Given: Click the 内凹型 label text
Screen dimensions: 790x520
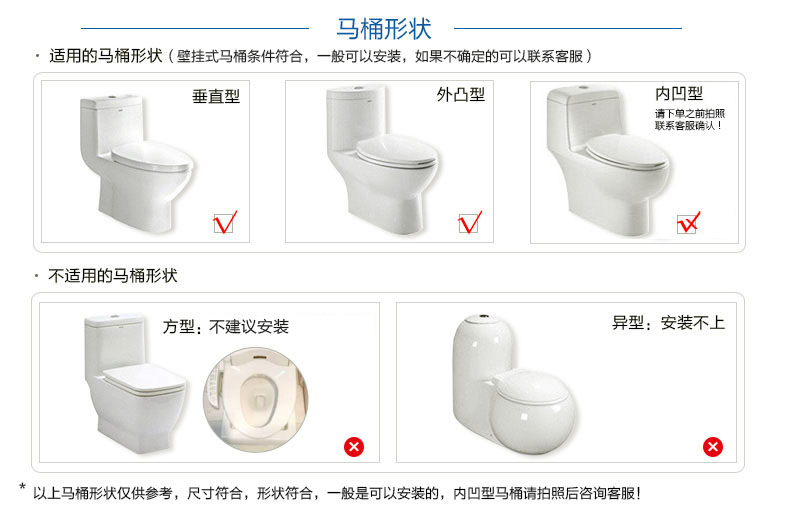Looking at the screenshot, I should pos(679,93).
